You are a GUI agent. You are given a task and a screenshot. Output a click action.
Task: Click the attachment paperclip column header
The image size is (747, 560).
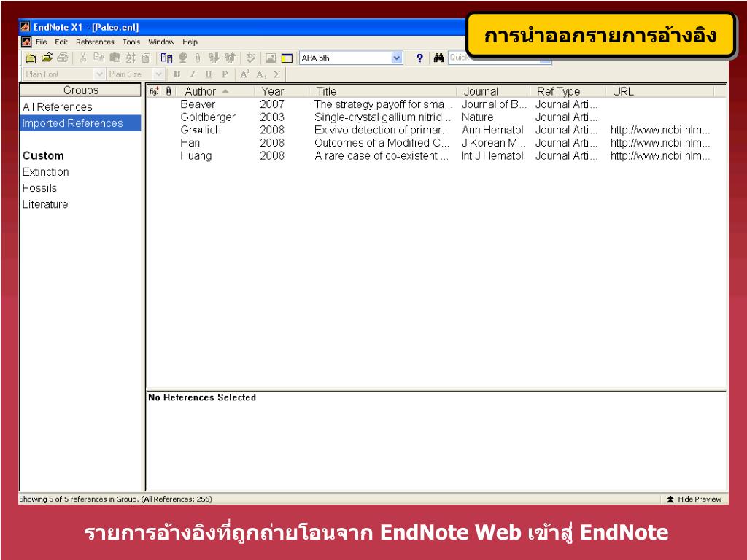pos(169,91)
